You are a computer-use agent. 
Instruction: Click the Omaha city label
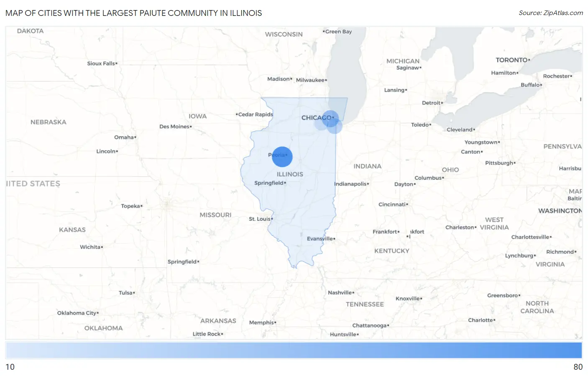click(125, 137)
